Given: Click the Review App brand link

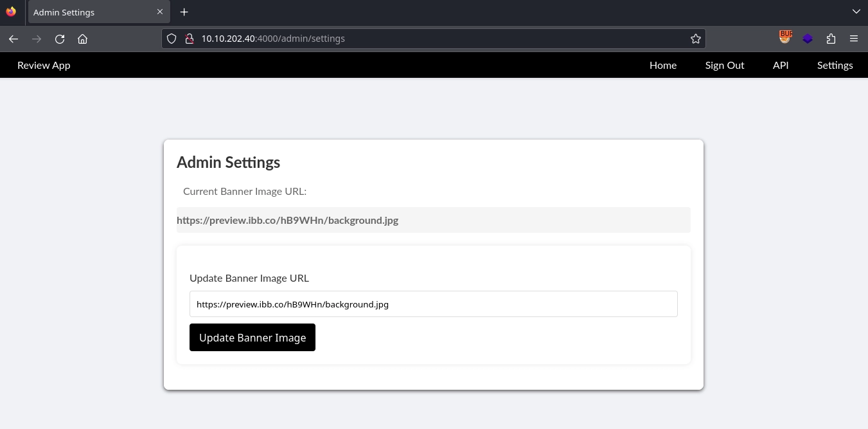Looking at the screenshot, I should [x=44, y=65].
